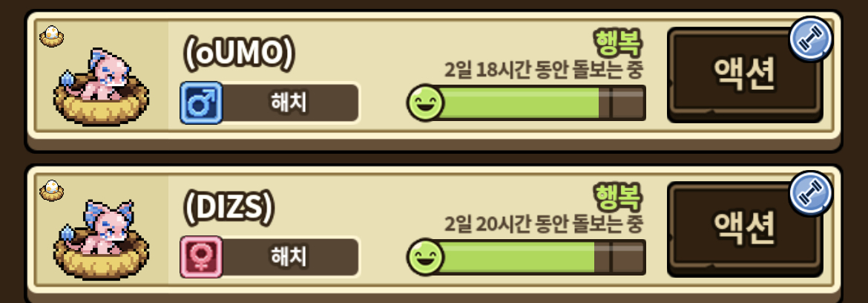
Task: Click the (DIZS) name text
Action: pyautogui.click(x=228, y=208)
